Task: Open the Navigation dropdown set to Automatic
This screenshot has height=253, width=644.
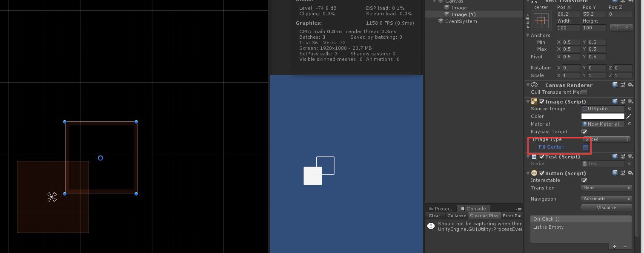Action: coord(607,199)
